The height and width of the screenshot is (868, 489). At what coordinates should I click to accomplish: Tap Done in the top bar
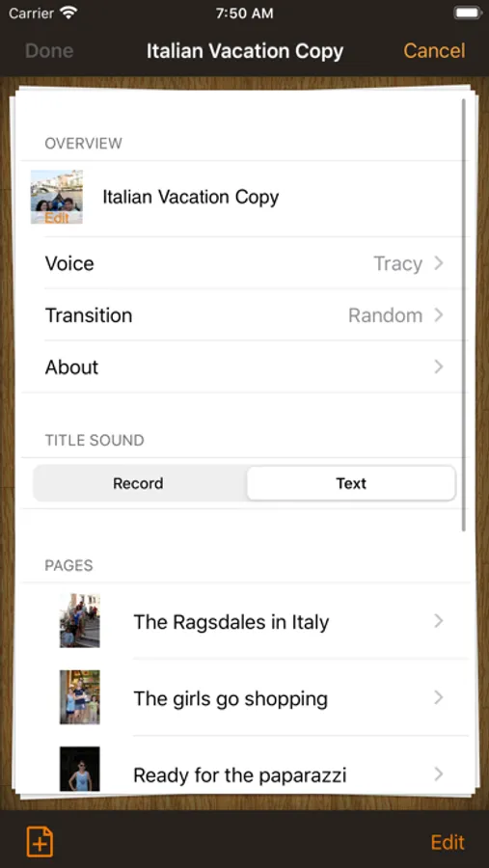pos(49,50)
